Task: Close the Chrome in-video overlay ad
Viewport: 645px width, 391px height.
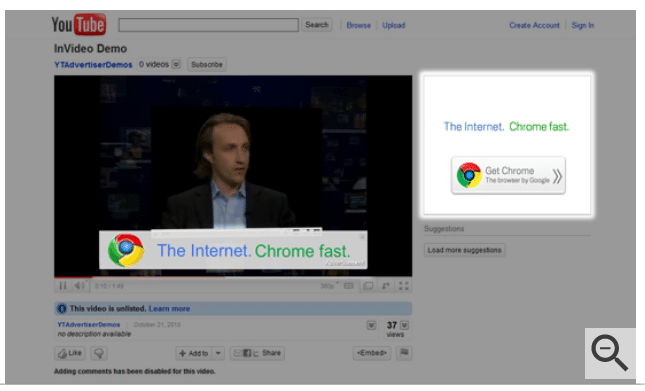Action: coord(362,236)
